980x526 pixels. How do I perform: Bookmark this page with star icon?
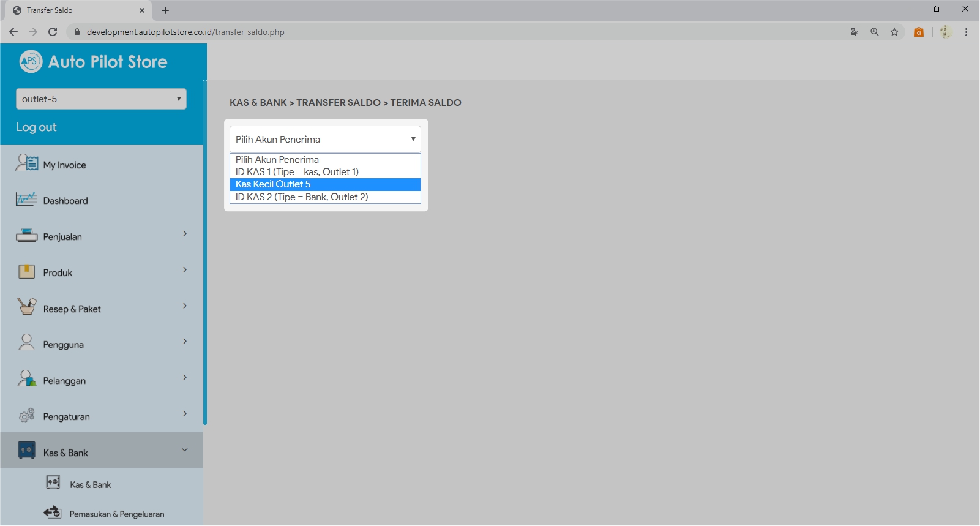click(x=894, y=32)
